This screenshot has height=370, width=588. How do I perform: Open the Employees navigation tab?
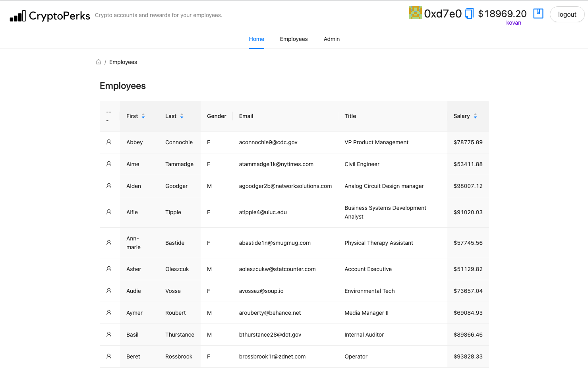pos(294,39)
